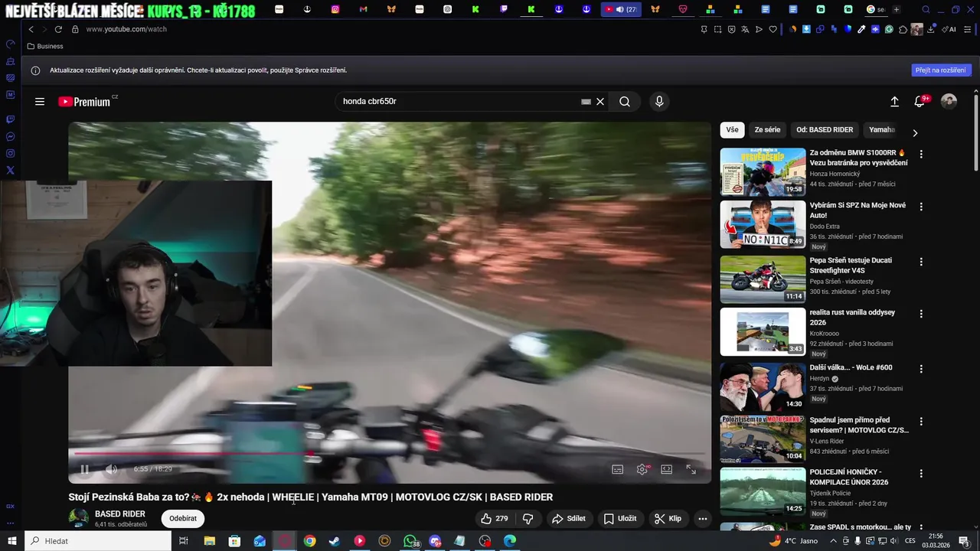Screen dimensions: 980x551
Task: Select the Ze série chip
Action: point(767,130)
